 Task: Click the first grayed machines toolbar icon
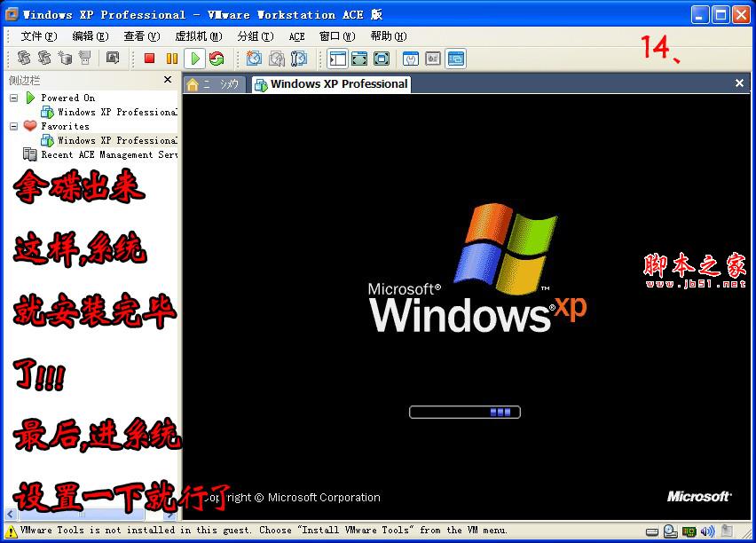coord(24,58)
